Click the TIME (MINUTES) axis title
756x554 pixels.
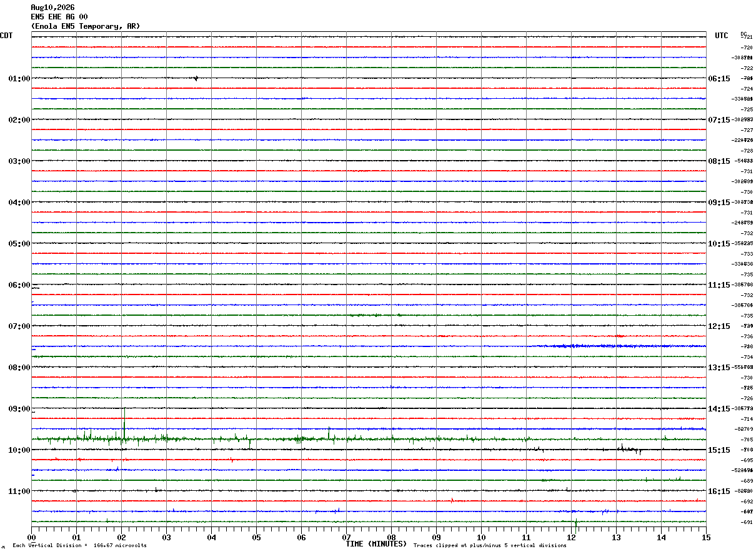[x=376, y=544]
